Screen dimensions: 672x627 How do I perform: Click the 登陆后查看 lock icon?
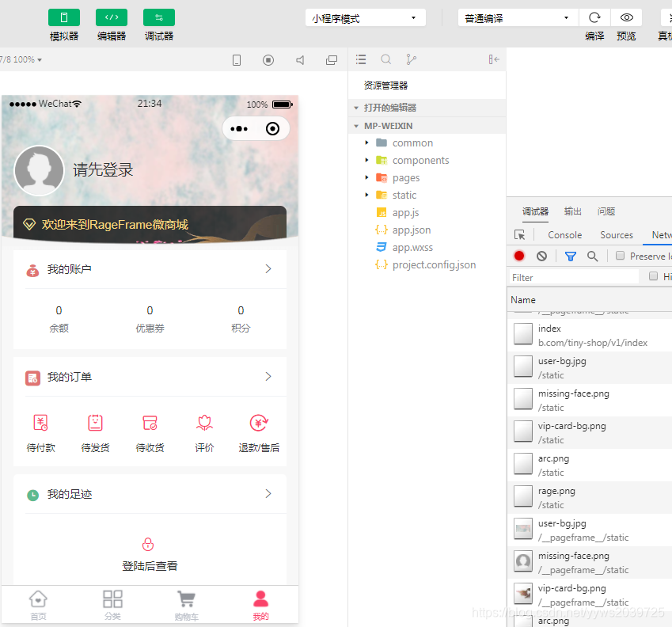point(148,545)
